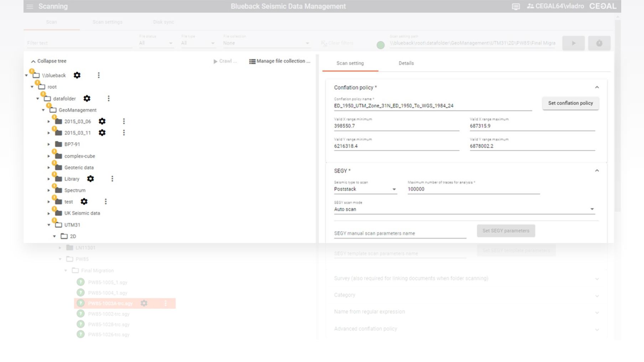Open the File status filter dropdown

pos(156,43)
